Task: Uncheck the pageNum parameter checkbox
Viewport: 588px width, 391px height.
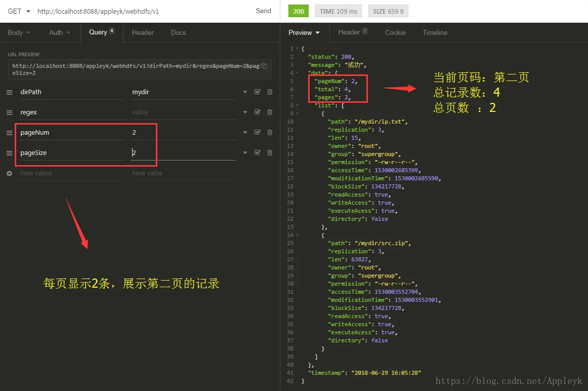Action: pos(257,133)
